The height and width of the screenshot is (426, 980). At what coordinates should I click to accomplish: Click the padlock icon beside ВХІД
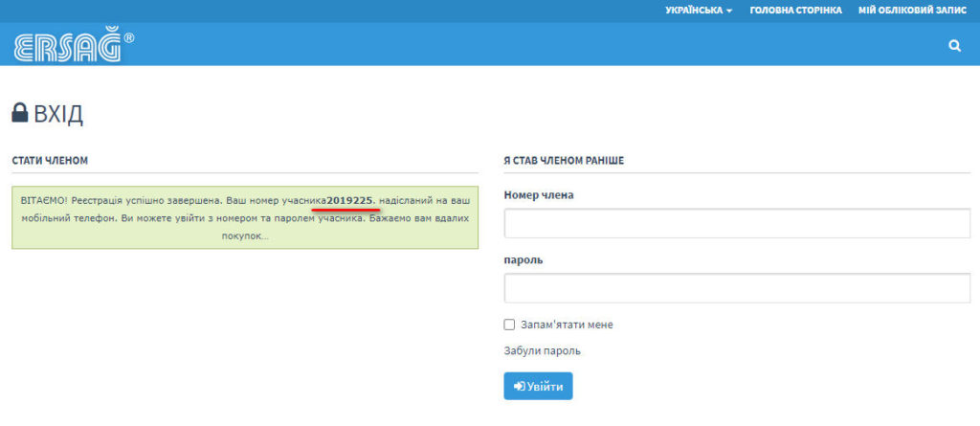19,114
